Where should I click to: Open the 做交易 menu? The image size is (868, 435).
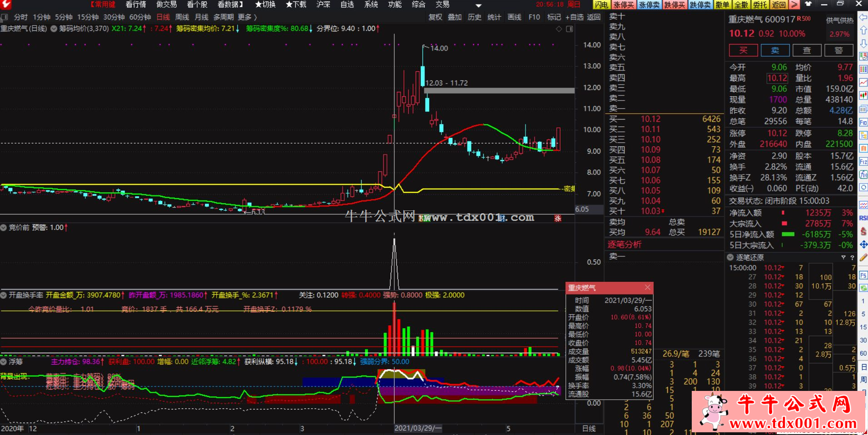[166, 5]
